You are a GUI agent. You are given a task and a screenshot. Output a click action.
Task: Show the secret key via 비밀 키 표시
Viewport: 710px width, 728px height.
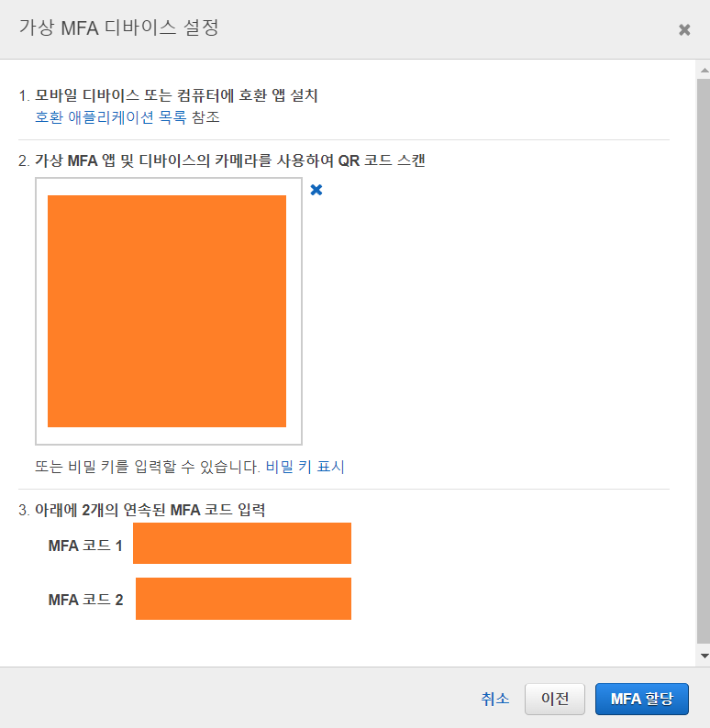tap(305, 467)
